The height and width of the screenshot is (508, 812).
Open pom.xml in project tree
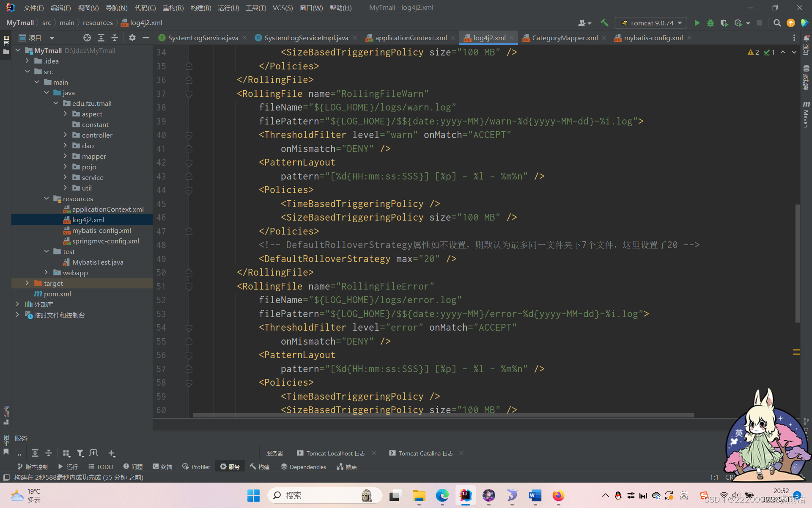coord(57,294)
